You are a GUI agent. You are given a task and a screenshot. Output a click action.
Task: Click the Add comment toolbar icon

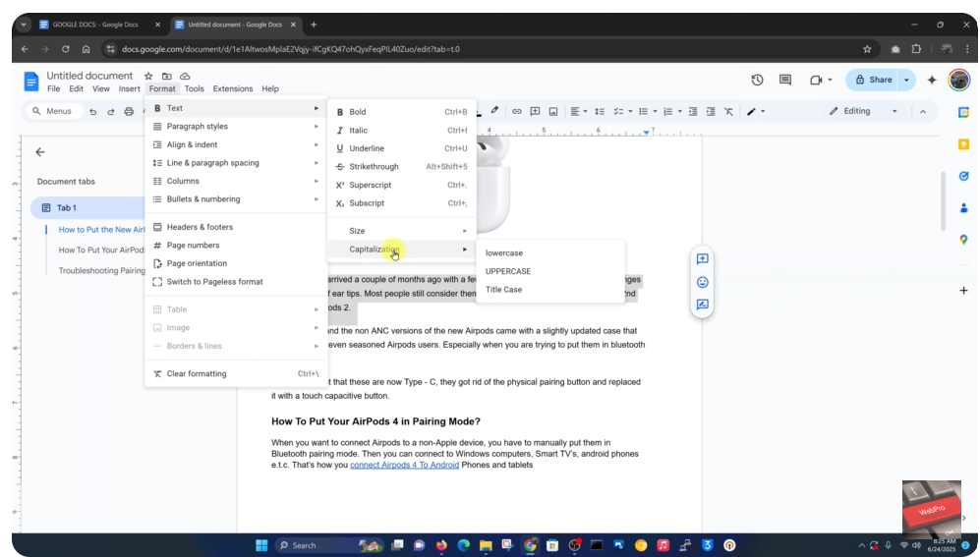[535, 111]
